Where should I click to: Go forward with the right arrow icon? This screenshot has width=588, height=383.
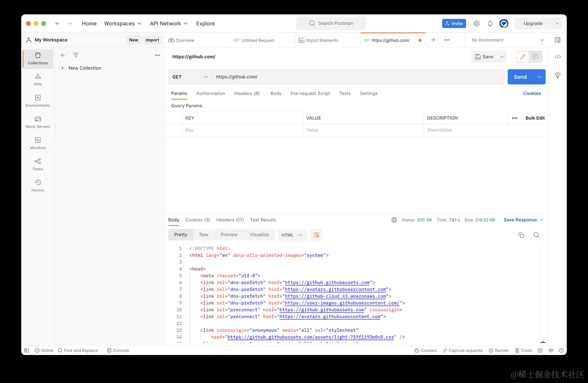[70, 23]
